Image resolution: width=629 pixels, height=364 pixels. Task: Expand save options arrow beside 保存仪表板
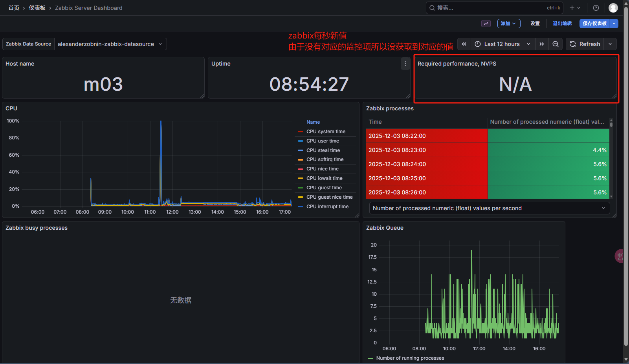(x=614, y=24)
